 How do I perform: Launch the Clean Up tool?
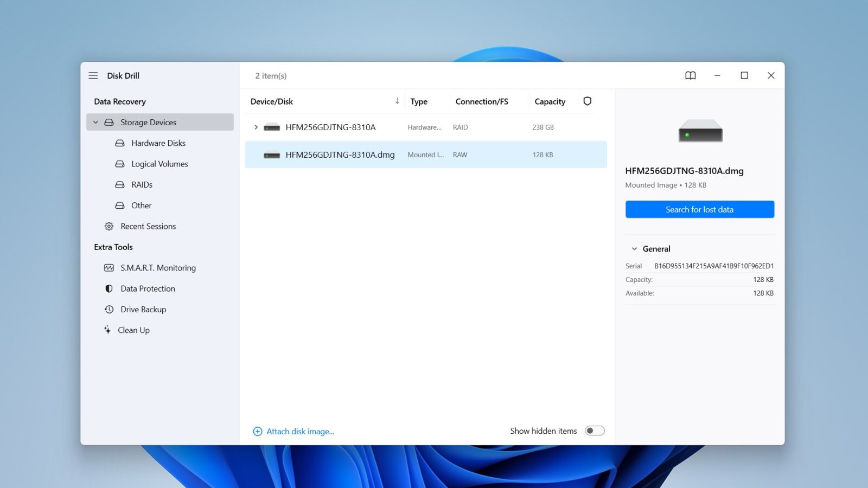pyautogui.click(x=133, y=330)
